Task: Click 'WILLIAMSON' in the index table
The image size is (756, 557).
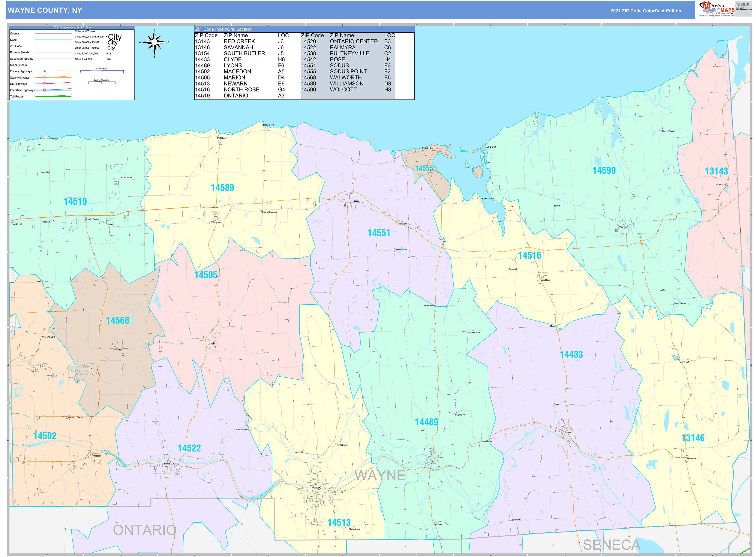Action: pyautogui.click(x=346, y=84)
